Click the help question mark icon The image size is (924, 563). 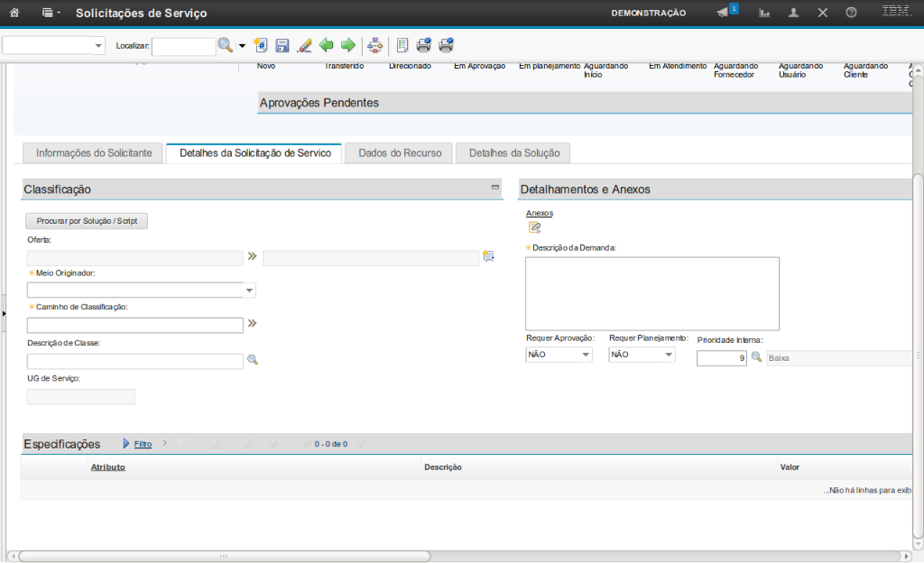(x=851, y=13)
